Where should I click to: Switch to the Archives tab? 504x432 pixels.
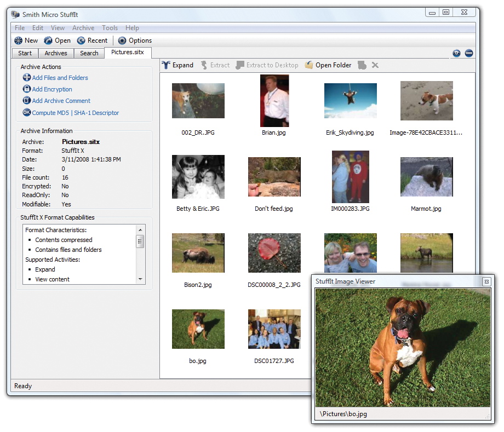pyautogui.click(x=56, y=53)
